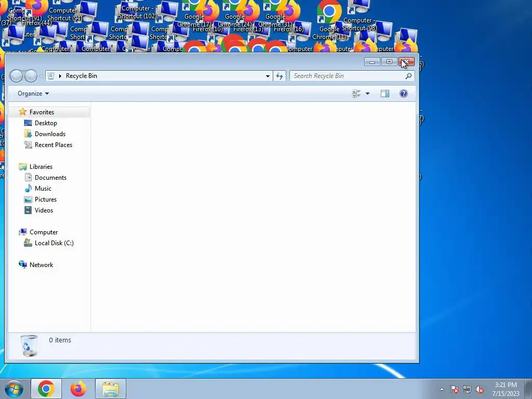Select Libraries in navigation pane

[41, 167]
